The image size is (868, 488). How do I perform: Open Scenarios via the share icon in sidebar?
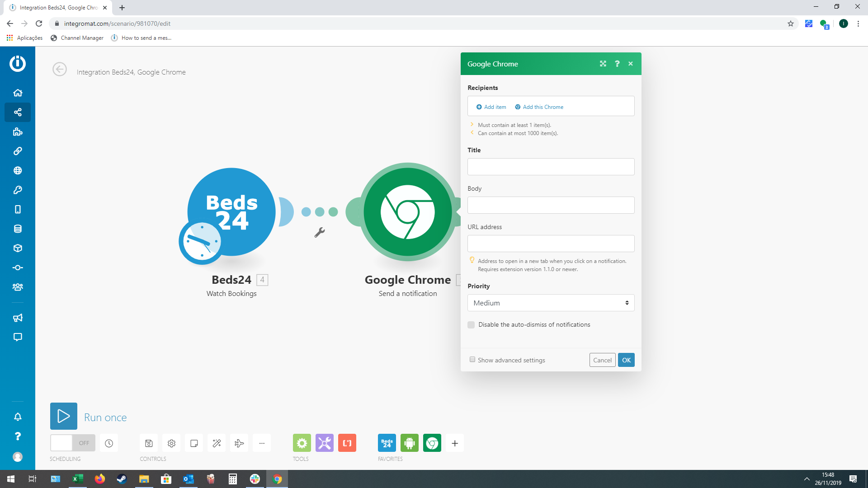[18, 112]
